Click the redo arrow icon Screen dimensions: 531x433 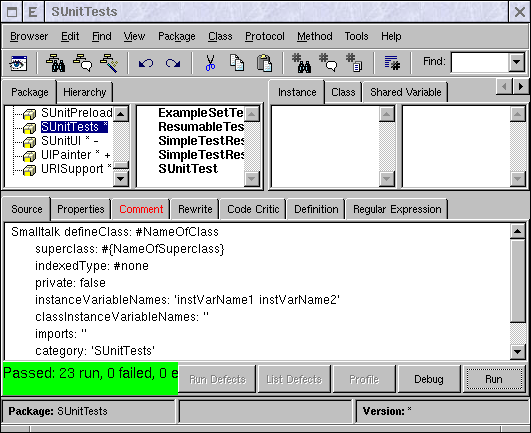click(173, 63)
